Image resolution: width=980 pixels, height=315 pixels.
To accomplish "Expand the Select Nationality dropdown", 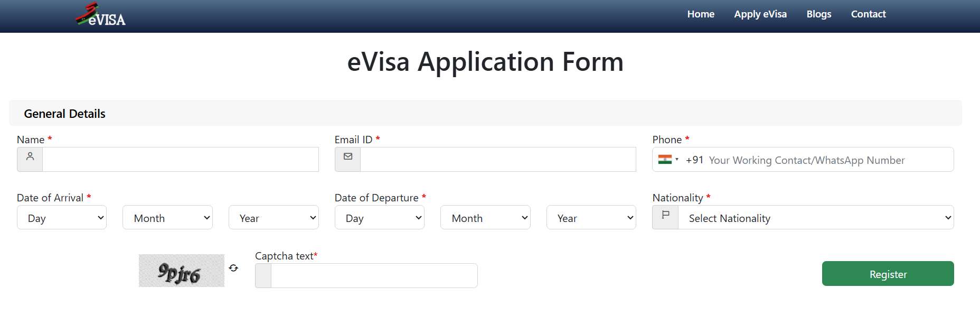I will point(816,217).
